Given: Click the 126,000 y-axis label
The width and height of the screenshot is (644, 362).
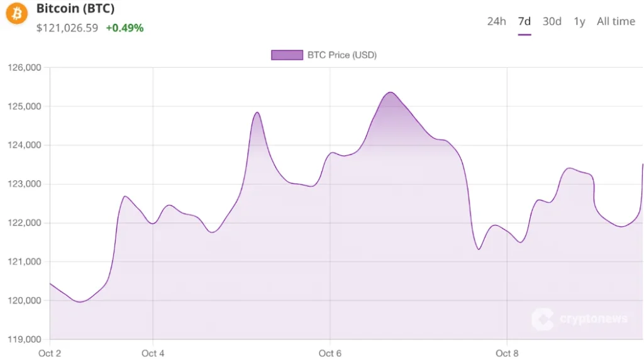Looking at the screenshot, I should coord(24,68).
